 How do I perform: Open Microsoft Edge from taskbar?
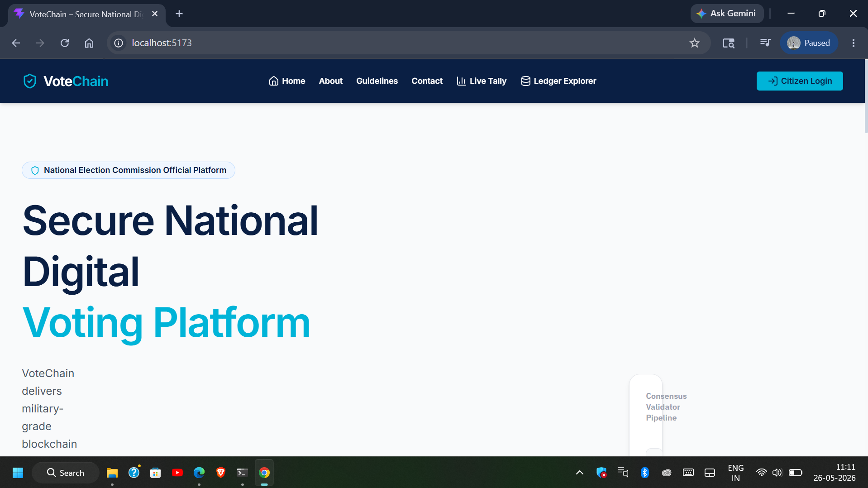click(199, 473)
